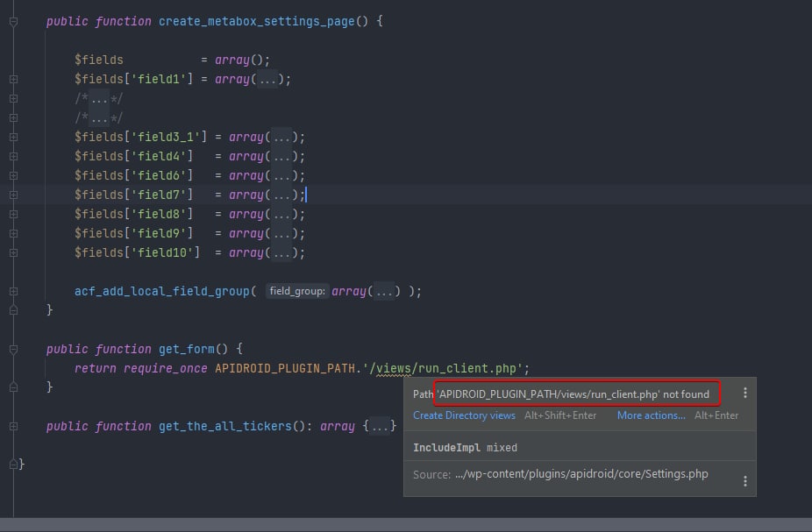
Task: Open More actions... link in tooltip
Action: [x=651, y=415]
